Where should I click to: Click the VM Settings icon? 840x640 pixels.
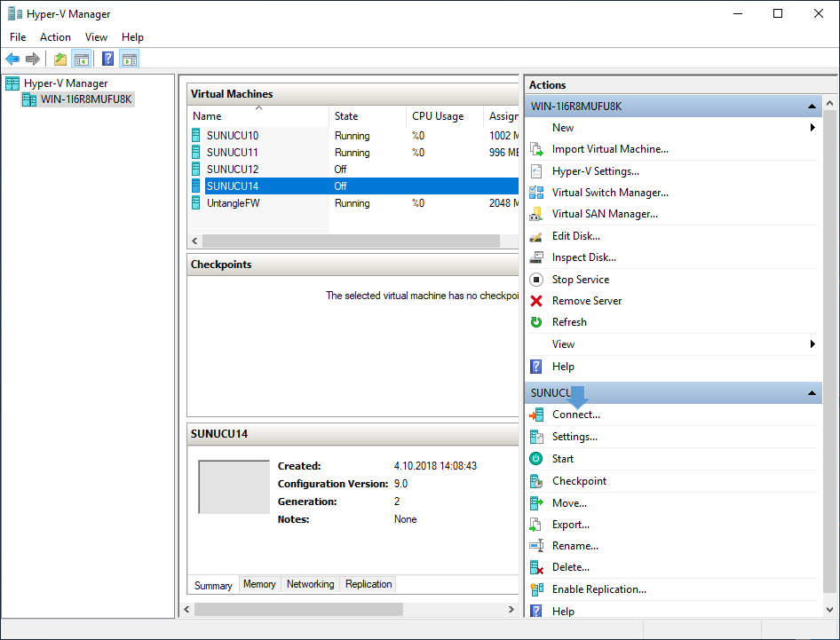pos(536,437)
